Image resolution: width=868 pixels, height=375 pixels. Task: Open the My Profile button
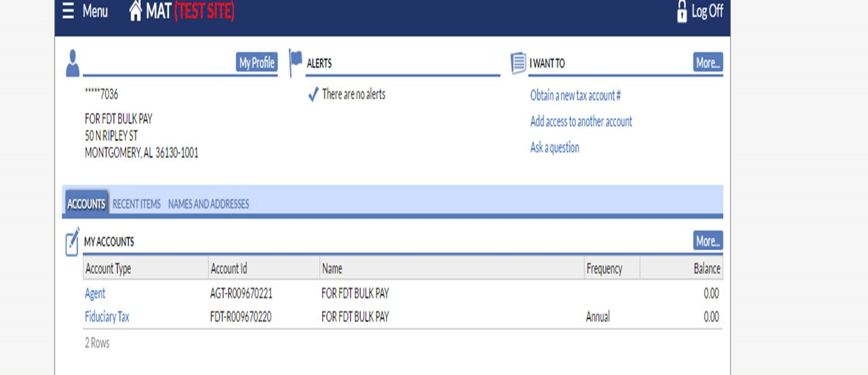click(257, 63)
